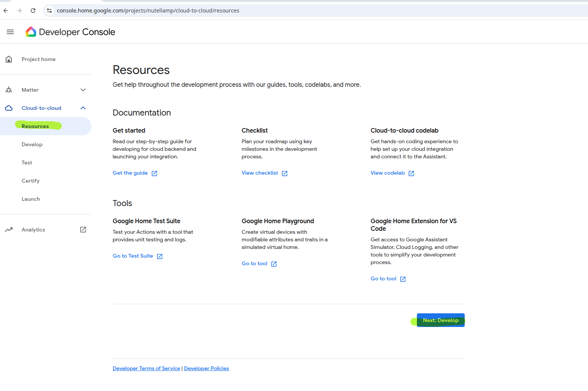This screenshot has height=391, width=588.
Task: Open the Get the guide link
Action: 130,173
